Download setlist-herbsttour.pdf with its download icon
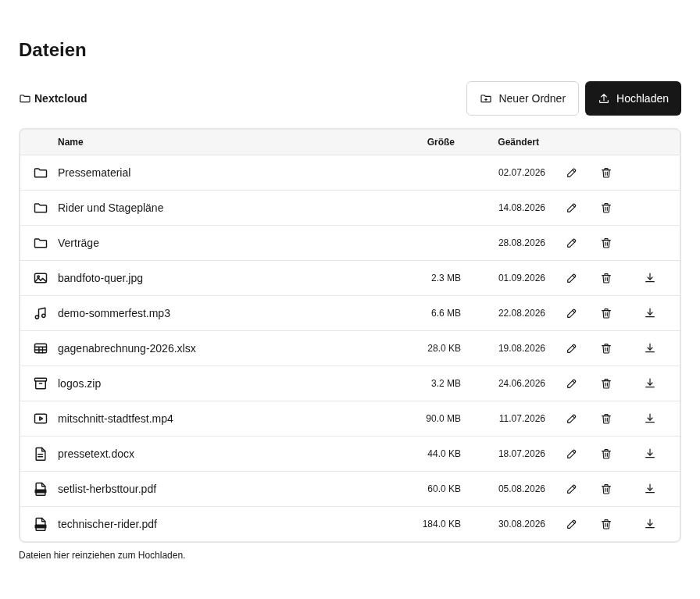This screenshot has height=599, width=700. click(649, 489)
